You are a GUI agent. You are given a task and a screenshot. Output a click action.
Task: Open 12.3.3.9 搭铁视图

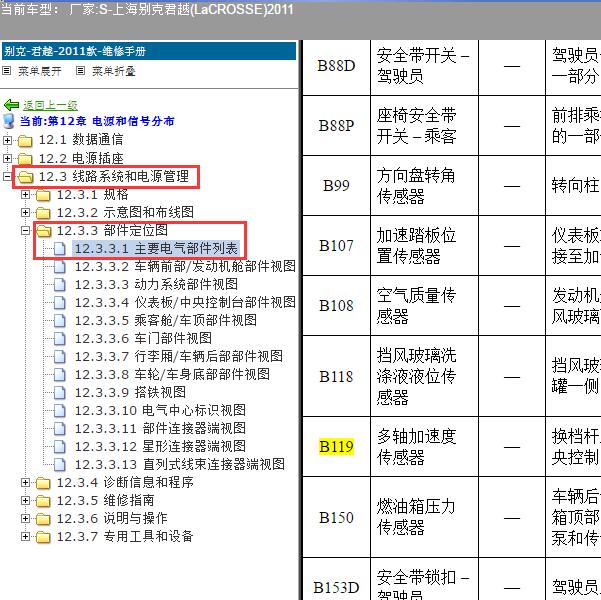click(130, 393)
